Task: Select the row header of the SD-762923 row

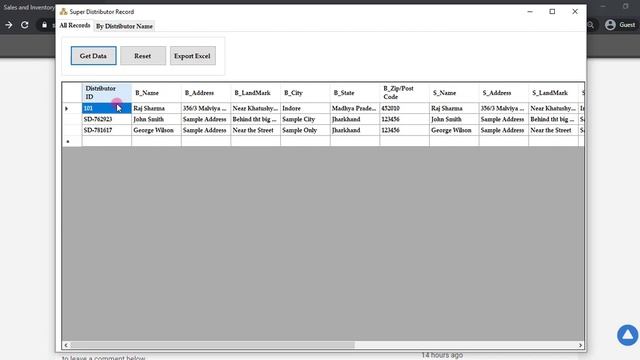Action: pos(72,119)
